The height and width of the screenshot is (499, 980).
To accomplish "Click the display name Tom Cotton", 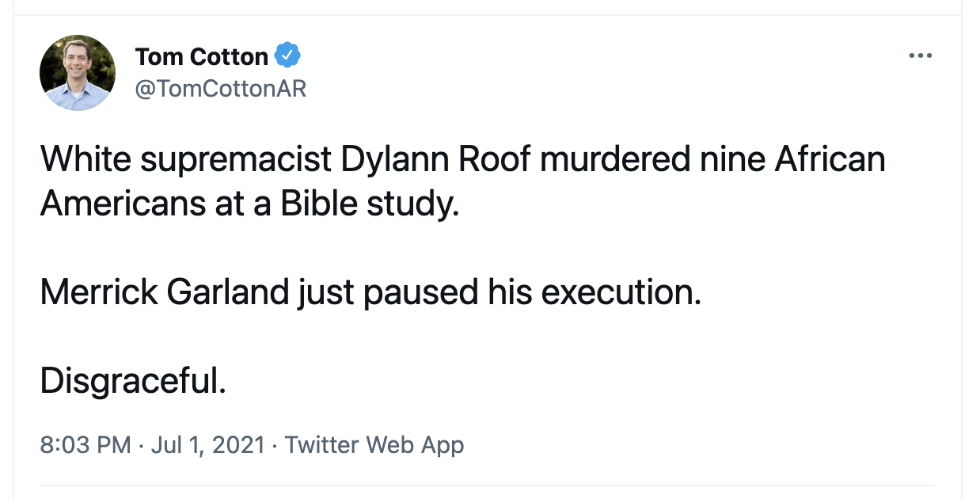I will coord(201,57).
